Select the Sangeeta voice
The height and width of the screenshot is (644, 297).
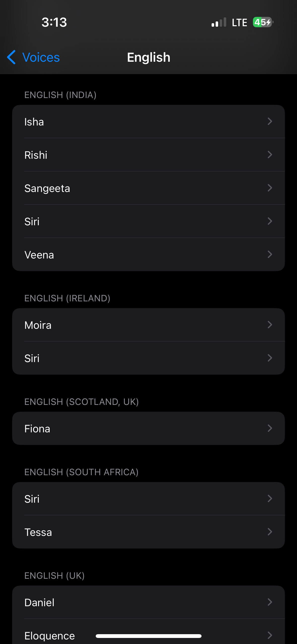(148, 188)
